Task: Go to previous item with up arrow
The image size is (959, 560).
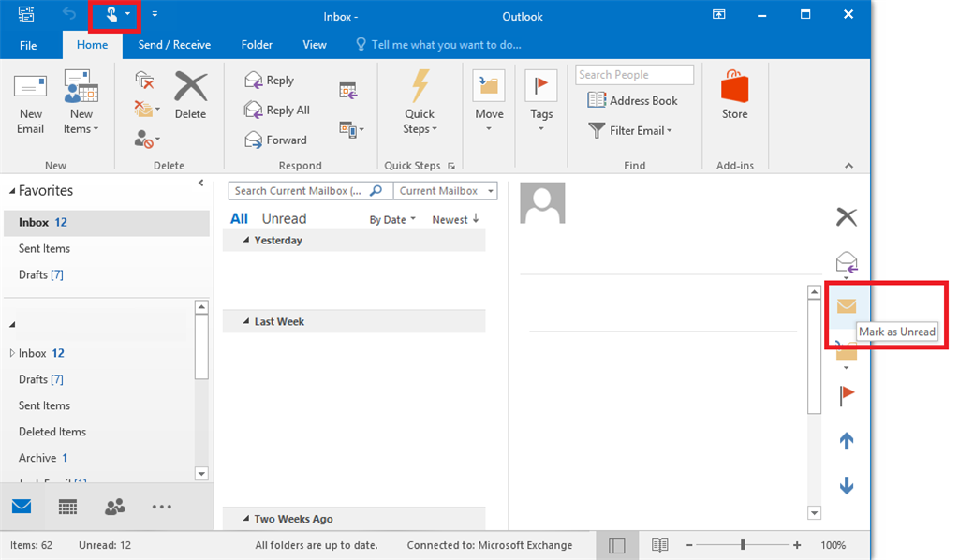Action: pyautogui.click(x=847, y=441)
